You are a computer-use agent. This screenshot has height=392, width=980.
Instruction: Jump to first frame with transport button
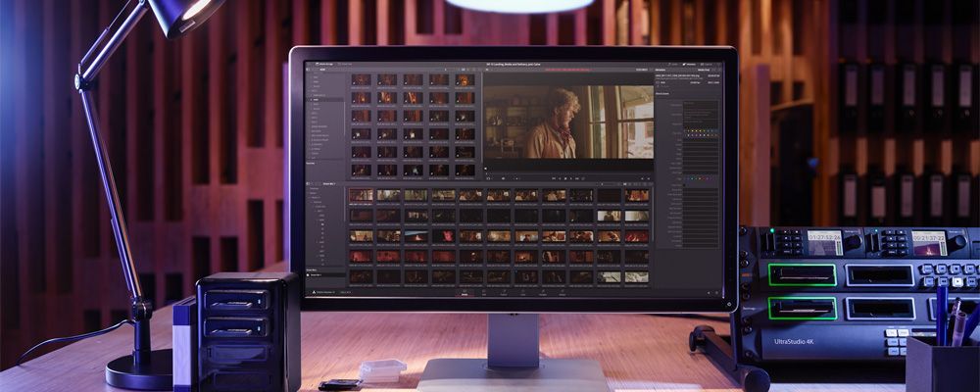tap(554, 178)
